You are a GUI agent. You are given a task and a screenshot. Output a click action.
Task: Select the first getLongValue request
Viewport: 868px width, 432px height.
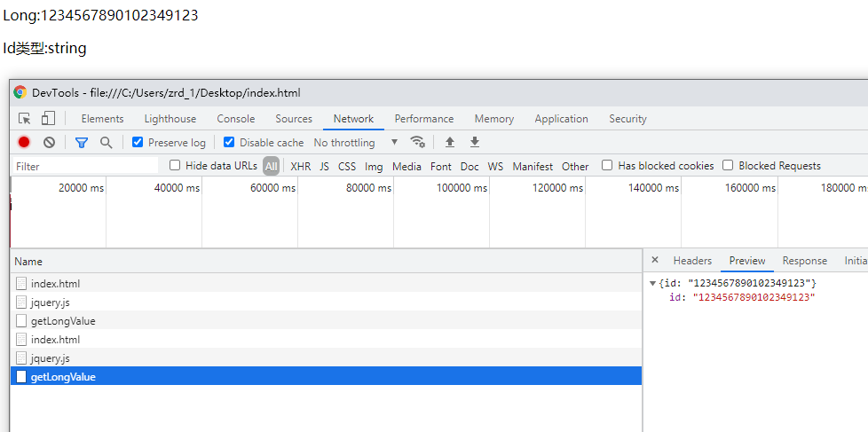tap(326, 321)
